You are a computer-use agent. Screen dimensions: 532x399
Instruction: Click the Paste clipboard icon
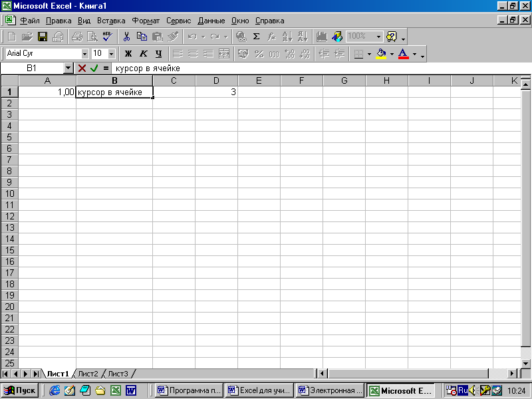pyautogui.click(x=158, y=37)
